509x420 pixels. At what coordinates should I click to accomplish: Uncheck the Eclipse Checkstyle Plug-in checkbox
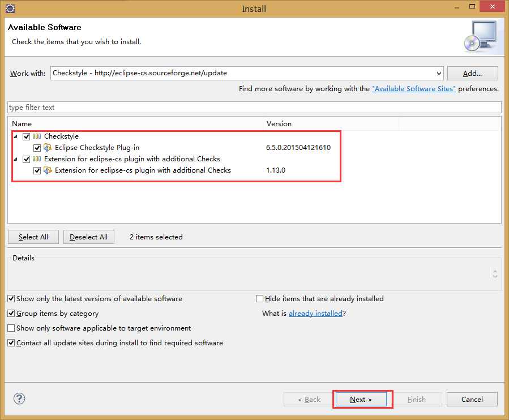tap(37, 148)
